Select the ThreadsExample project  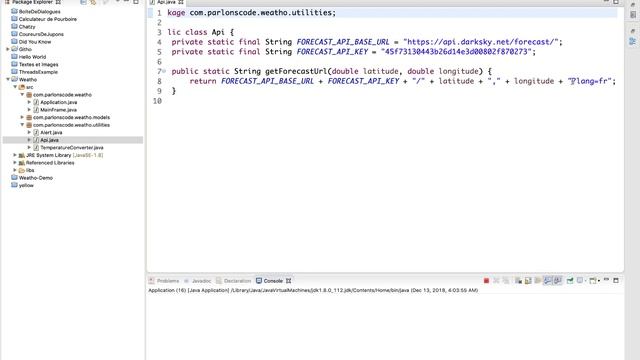(x=38, y=72)
